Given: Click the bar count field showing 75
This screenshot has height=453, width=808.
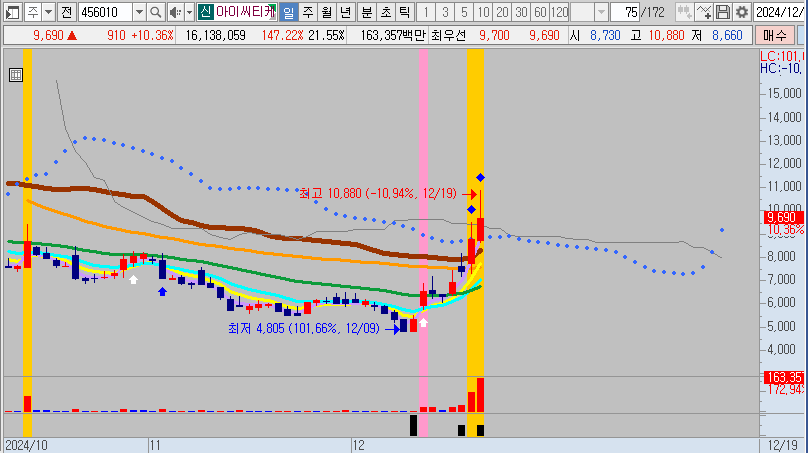Looking at the screenshot, I should (x=626, y=12).
